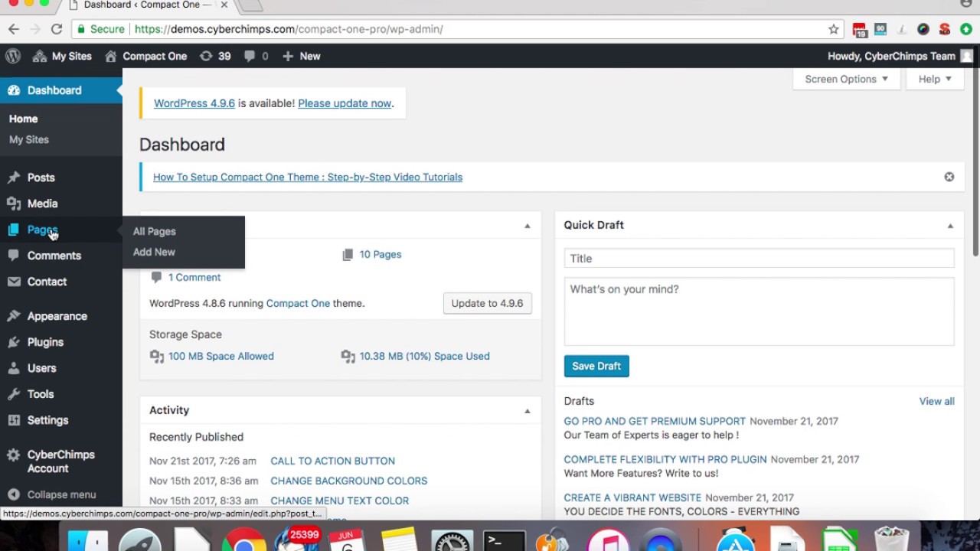Open the comments bubble in admin bar
This screenshot has width=980, height=551.
point(256,56)
